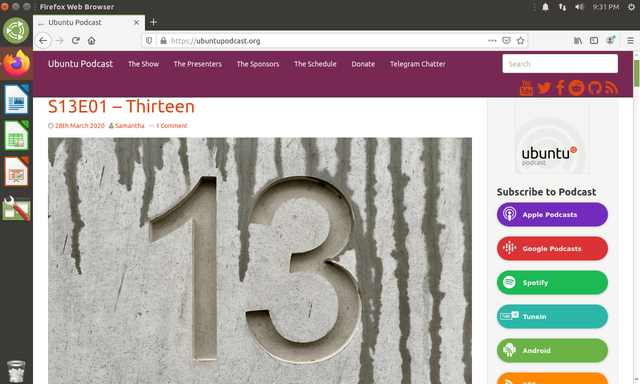Open the RSS feed icon in header
Screen dimensions: 640x384
pos(611,88)
